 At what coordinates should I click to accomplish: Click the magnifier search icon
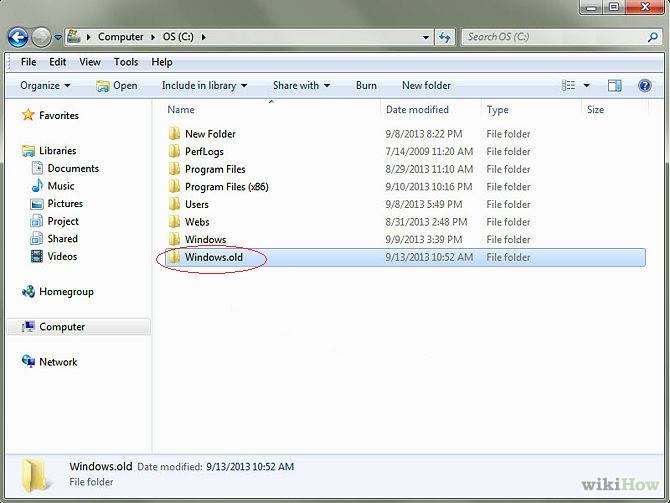pyautogui.click(x=652, y=37)
